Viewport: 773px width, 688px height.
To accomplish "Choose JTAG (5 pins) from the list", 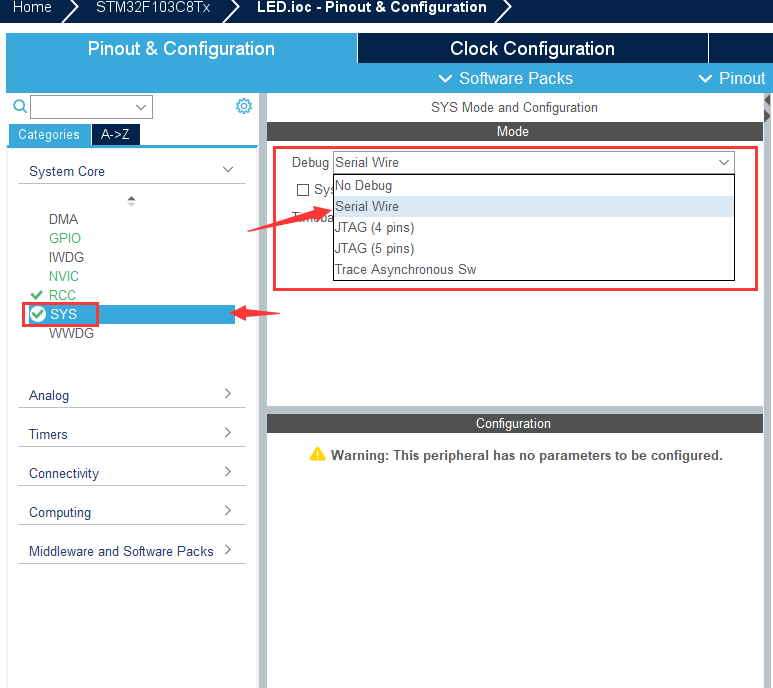I will [374, 248].
